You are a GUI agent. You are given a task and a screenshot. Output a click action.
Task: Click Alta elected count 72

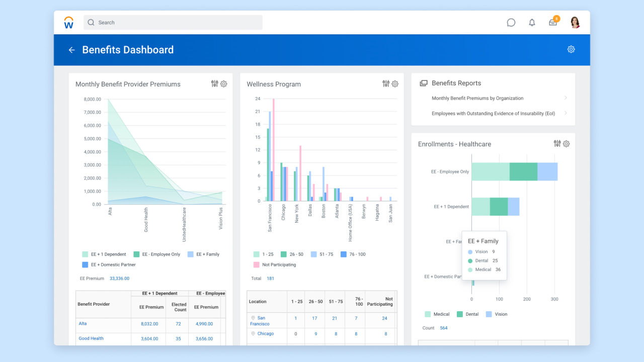point(178,324)
